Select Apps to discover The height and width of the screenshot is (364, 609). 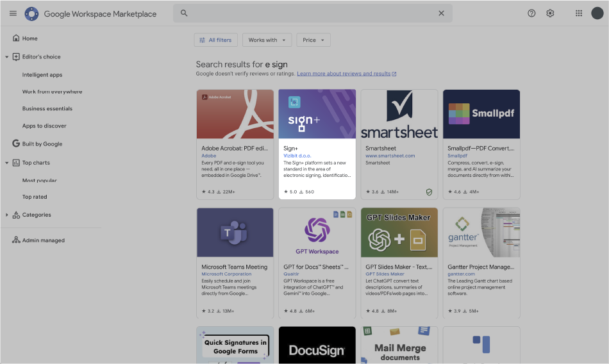pos(44,126)
